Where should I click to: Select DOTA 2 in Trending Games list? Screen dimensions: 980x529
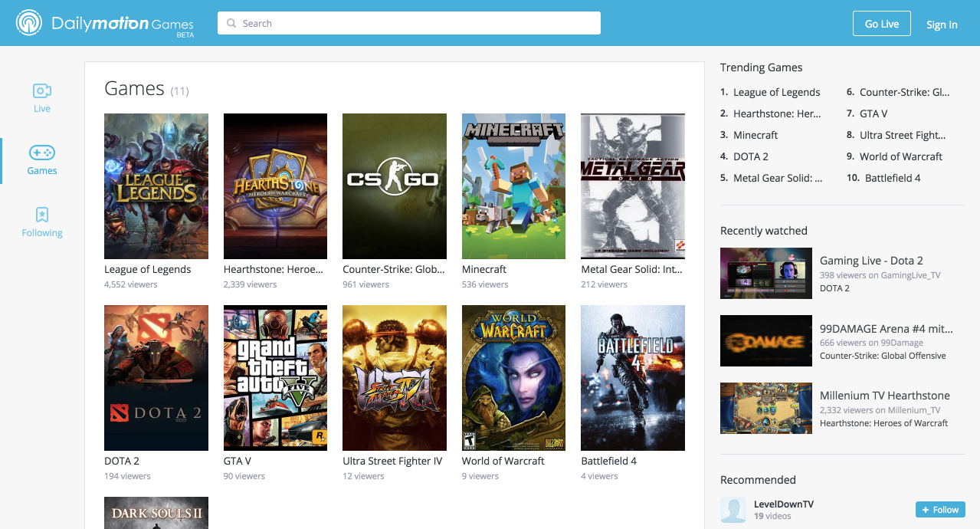[x=751, y=156]
